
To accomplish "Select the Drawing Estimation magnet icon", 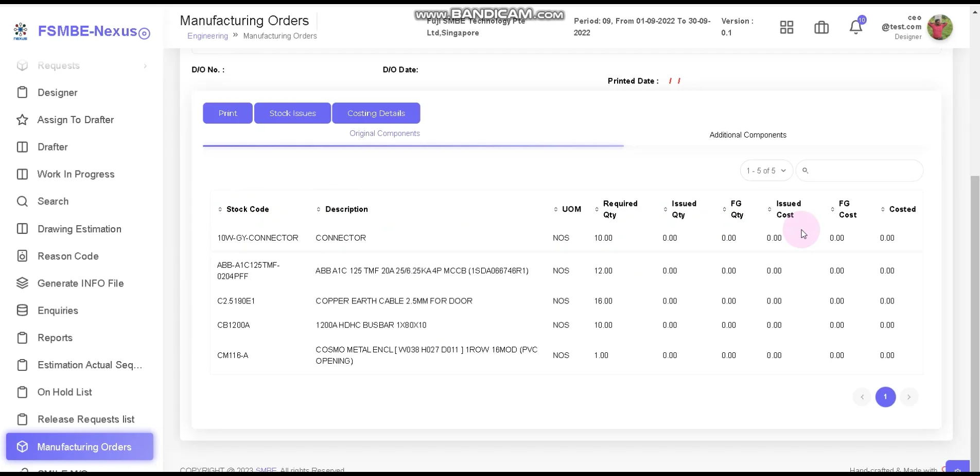I will click(22, 229).
